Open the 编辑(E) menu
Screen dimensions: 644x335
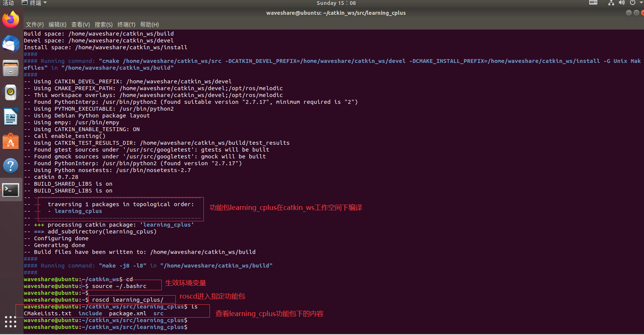pyautogui.click(x=57, y=25)
